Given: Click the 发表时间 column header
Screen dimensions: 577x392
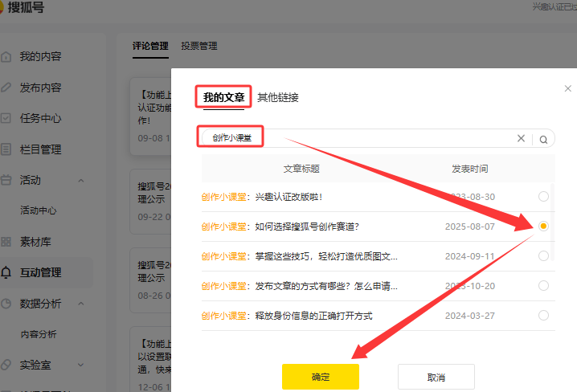Looking at the screenshot, I should [470, 169].
